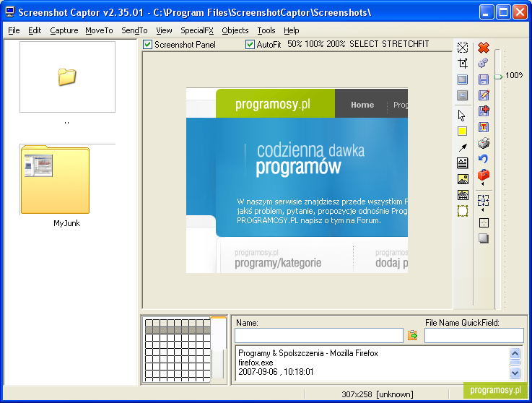This screenshot has height=403, width=532.
Task: Set zoom to 100% in the top bar
Action: pos(314,44)
